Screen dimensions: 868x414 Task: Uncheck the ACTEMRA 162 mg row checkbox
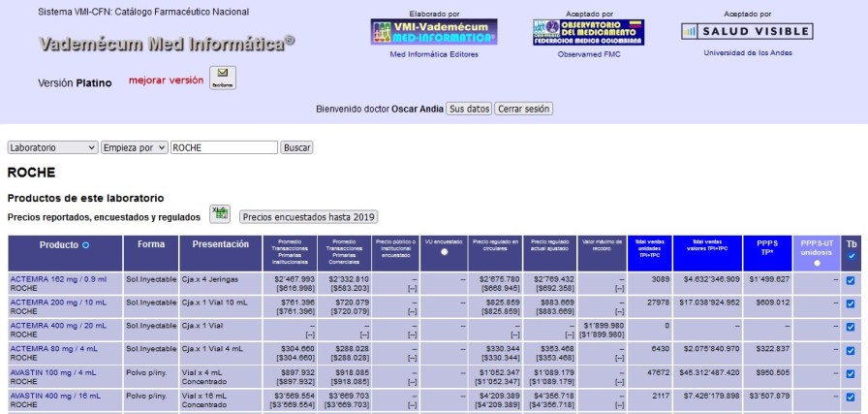pos(851,280)
